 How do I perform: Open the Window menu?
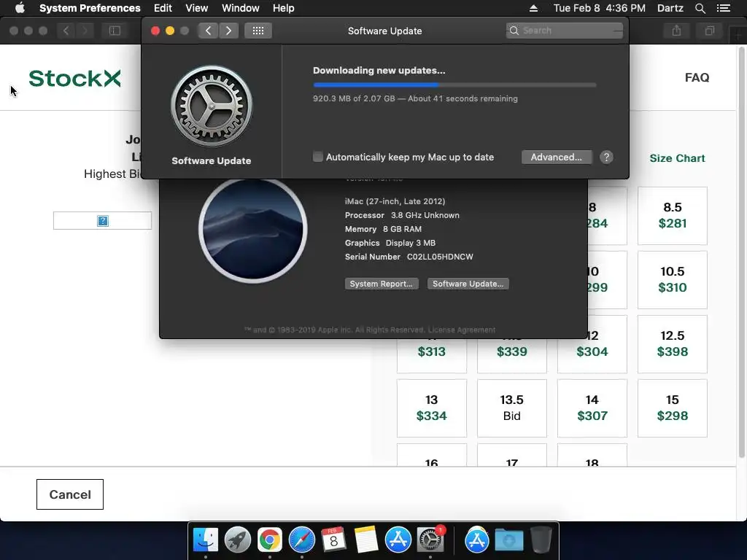[x=241, y=8]
